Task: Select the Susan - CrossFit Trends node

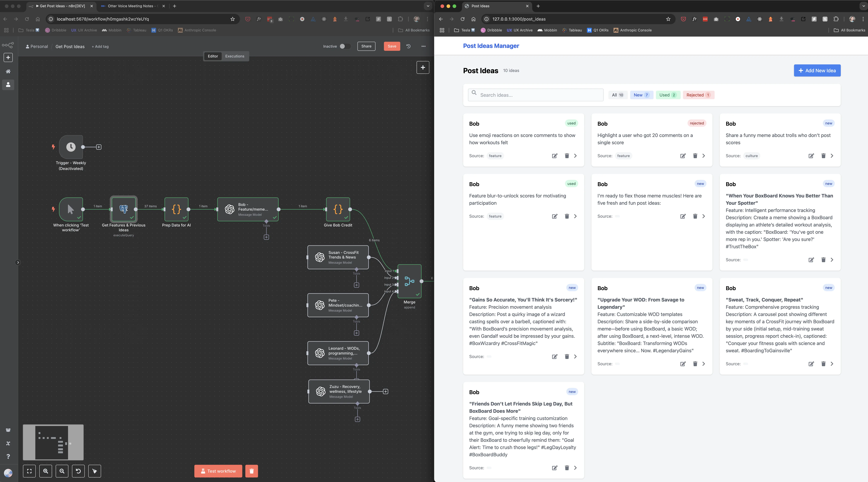Action: point(338,257)
